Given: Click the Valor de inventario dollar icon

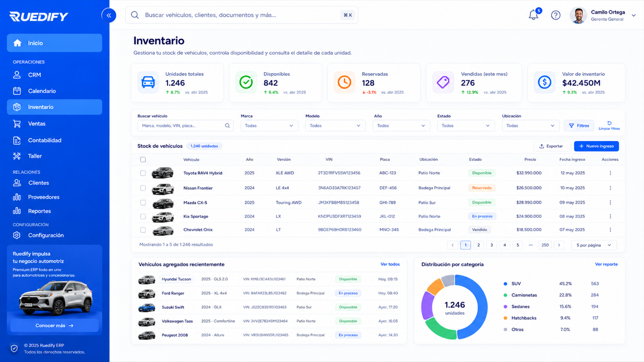Looking at the screenshot, I should point(545,82).
